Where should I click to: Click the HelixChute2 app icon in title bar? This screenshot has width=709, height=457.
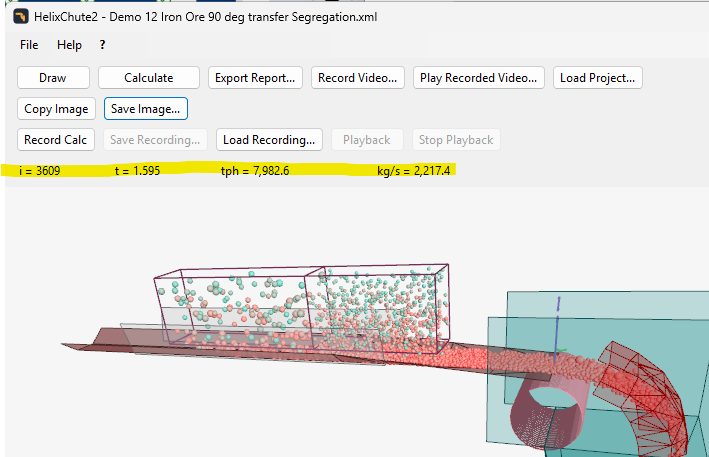pyautogui.click(x=21, y=17)
